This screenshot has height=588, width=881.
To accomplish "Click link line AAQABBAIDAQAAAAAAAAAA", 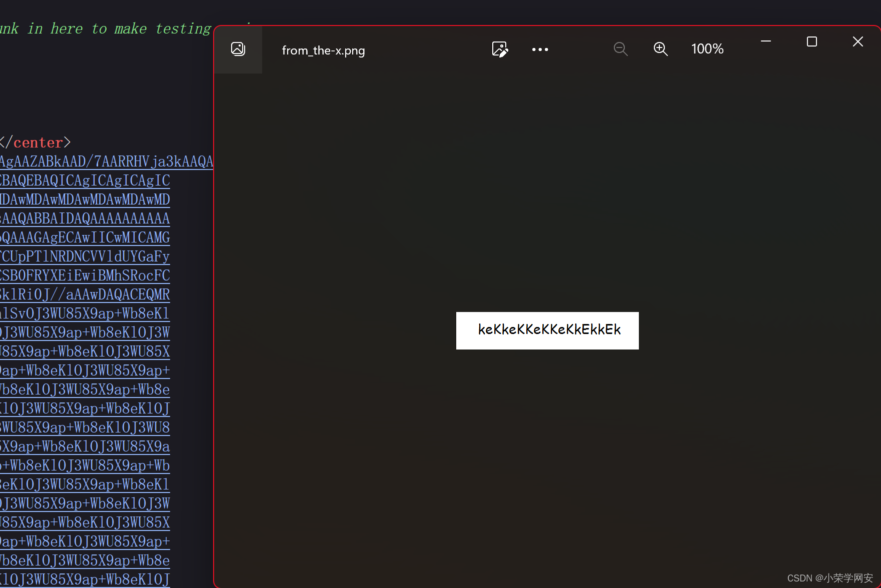I will [x=85, y=218].
